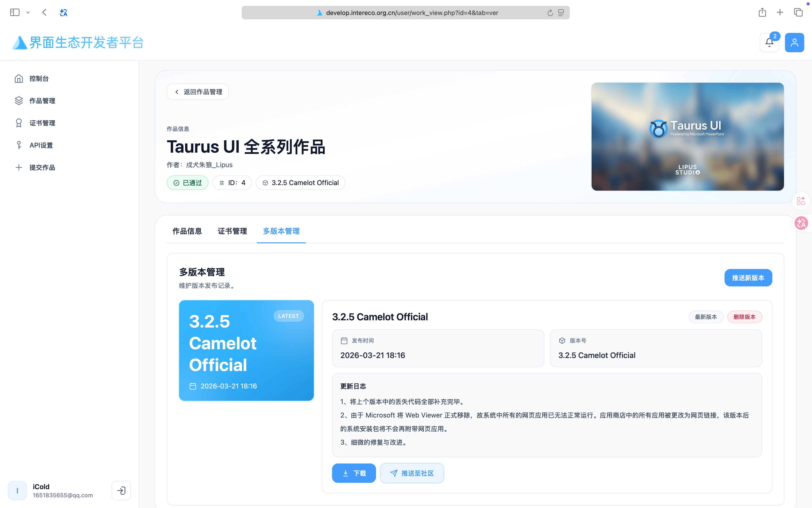Toggle the Safari sidebar icon
Image resolution: width=812 pixels, height=508 pixels.
coord(15,12)
